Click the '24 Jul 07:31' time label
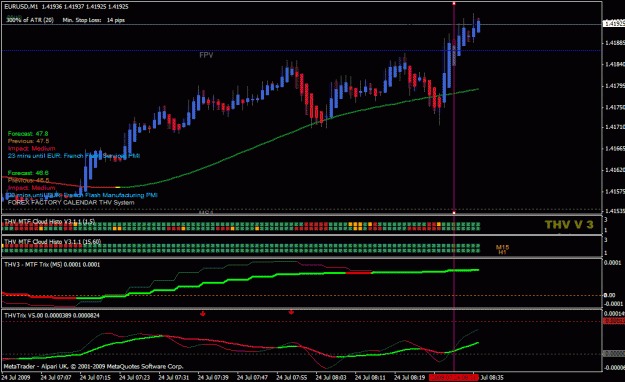This screenshot has height=382, width=625. coord(174,377)
